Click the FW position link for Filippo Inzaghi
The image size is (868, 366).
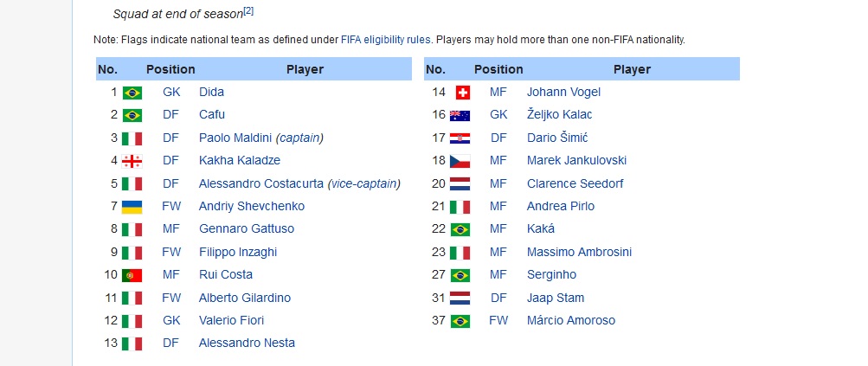[171, 252]
